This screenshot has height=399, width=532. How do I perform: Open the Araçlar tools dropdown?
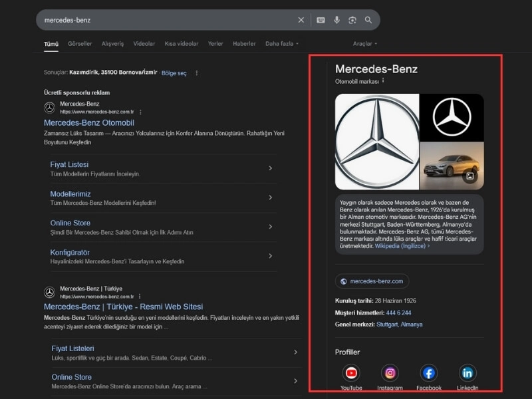pos(364,44)
